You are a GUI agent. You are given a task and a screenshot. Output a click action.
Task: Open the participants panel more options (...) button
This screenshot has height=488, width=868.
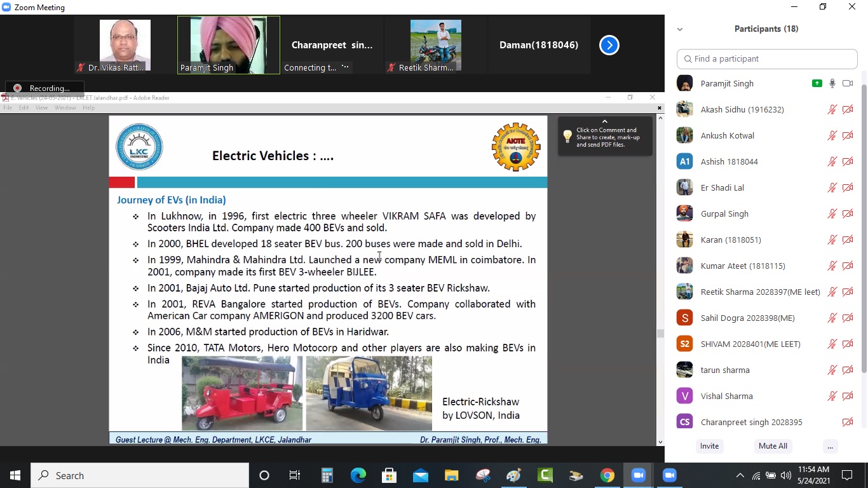click(830, 446)
